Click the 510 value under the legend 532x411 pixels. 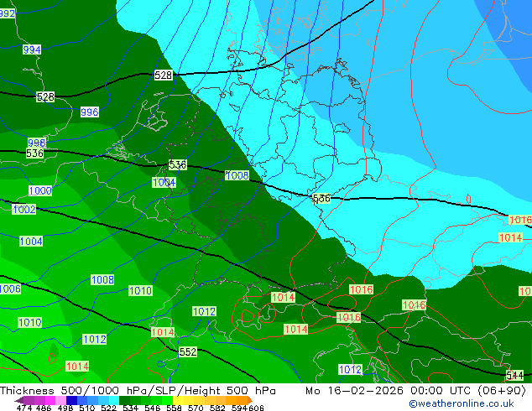pos(87,408)
